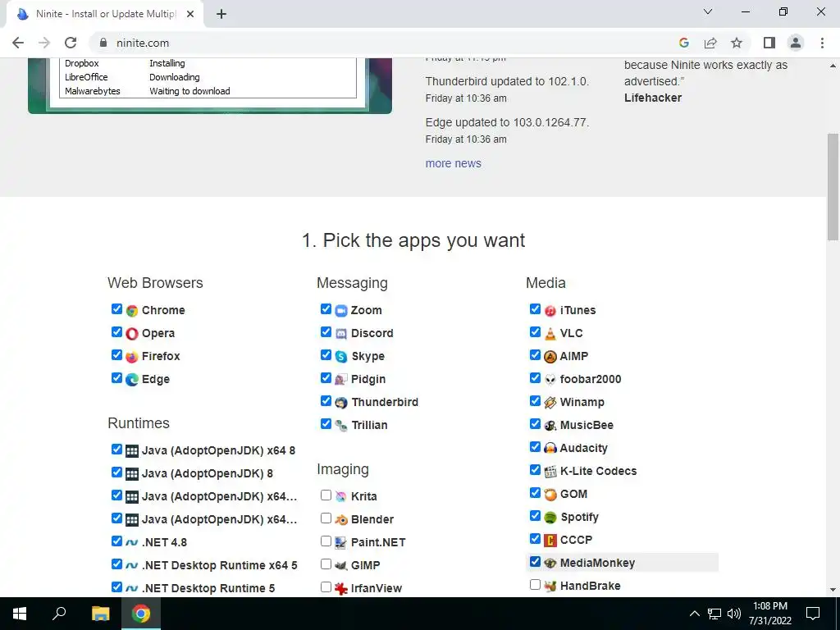Open Chrome three-dot menu
This screenshot has height=630, width=840.
(822, 43)
